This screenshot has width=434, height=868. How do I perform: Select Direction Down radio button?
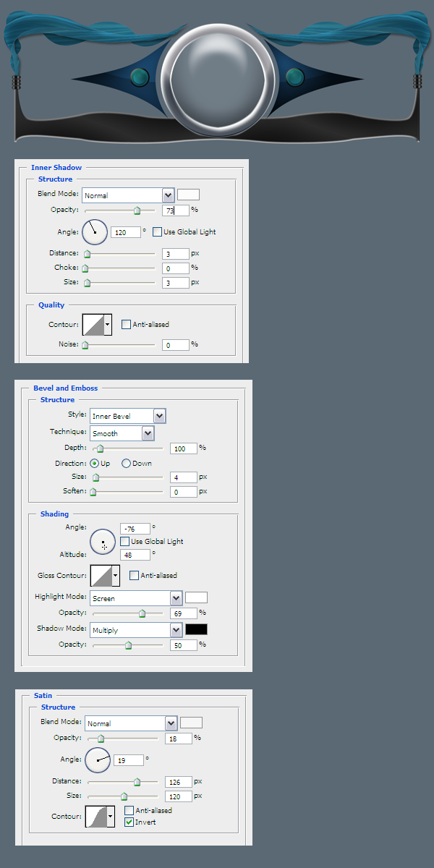click(x=126, y=463)
